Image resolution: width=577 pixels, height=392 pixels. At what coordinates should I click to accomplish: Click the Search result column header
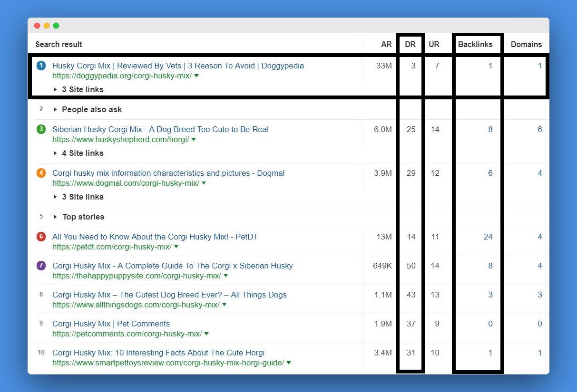click(x=59, y=44)
